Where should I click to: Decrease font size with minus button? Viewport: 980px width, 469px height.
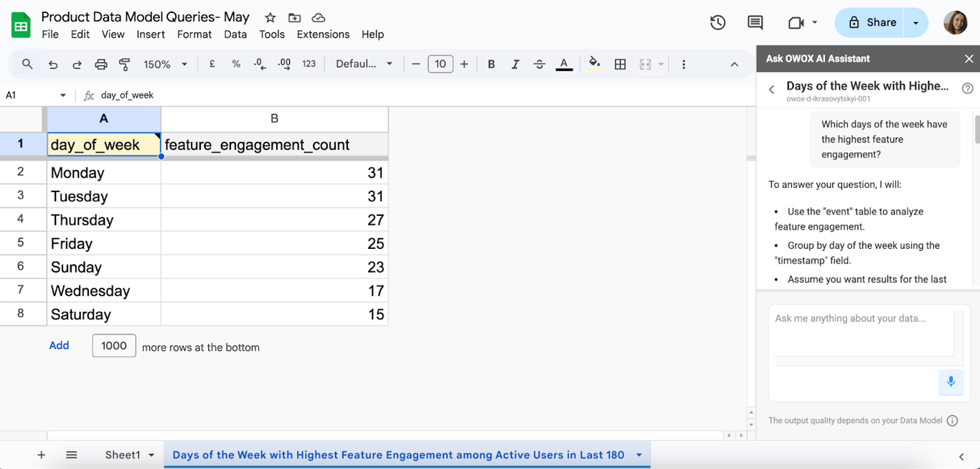tap(415, 65)
